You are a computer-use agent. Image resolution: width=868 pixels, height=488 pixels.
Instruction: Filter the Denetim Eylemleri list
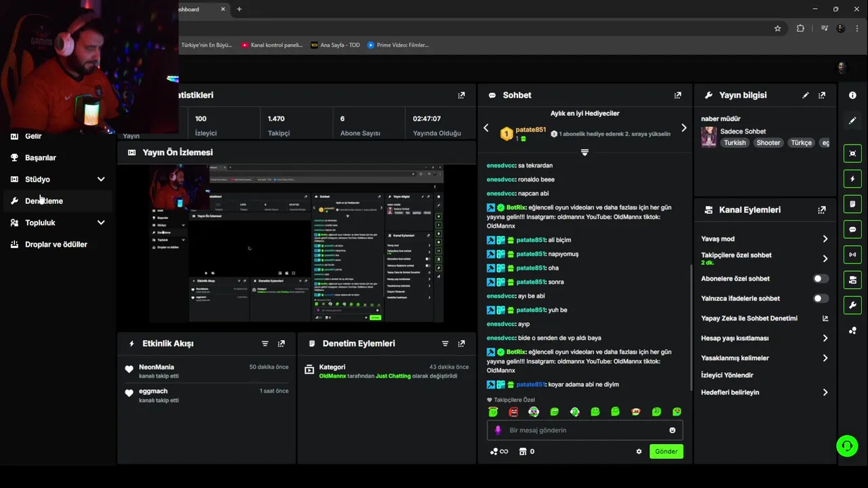click(445, 344)
